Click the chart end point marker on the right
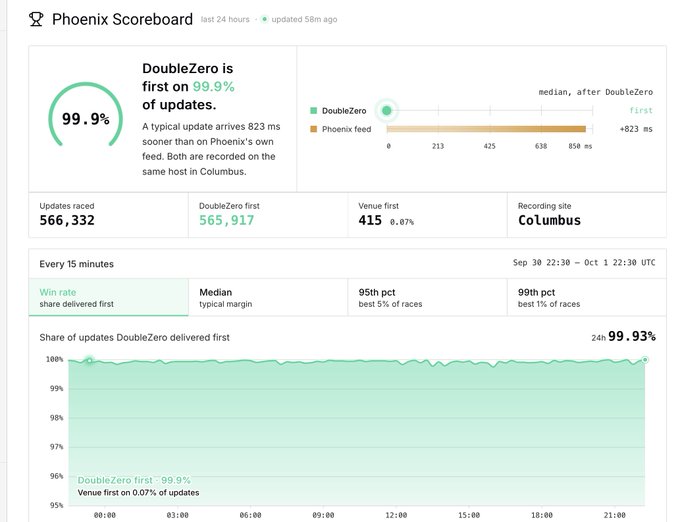This screenshot has width=680, height=522. (645, 360)
